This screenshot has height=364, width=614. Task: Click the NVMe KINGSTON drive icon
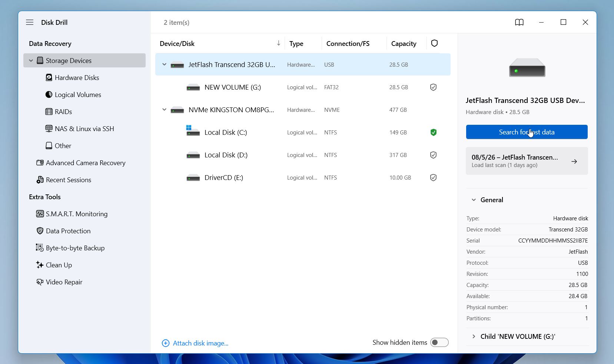[x=177, y=110]
